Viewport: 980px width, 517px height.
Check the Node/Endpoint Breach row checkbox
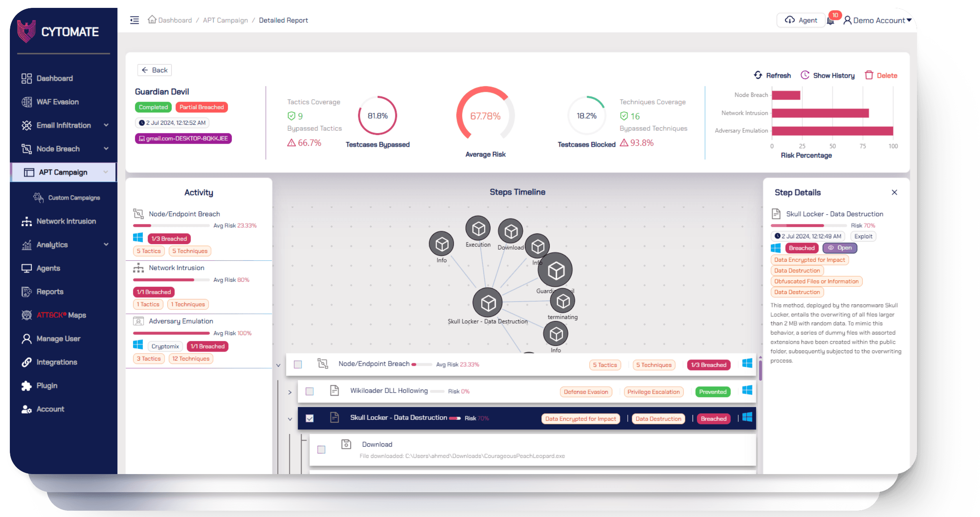(x=298, y=365)
